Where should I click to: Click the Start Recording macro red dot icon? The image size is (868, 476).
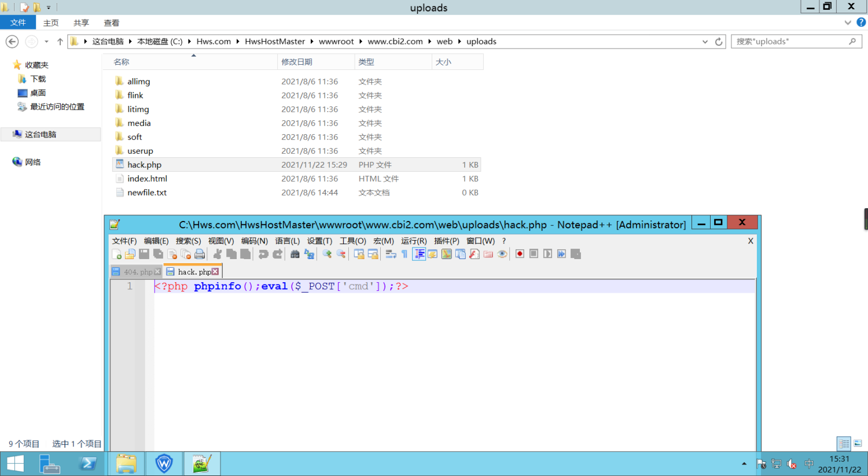pos(520,254)
